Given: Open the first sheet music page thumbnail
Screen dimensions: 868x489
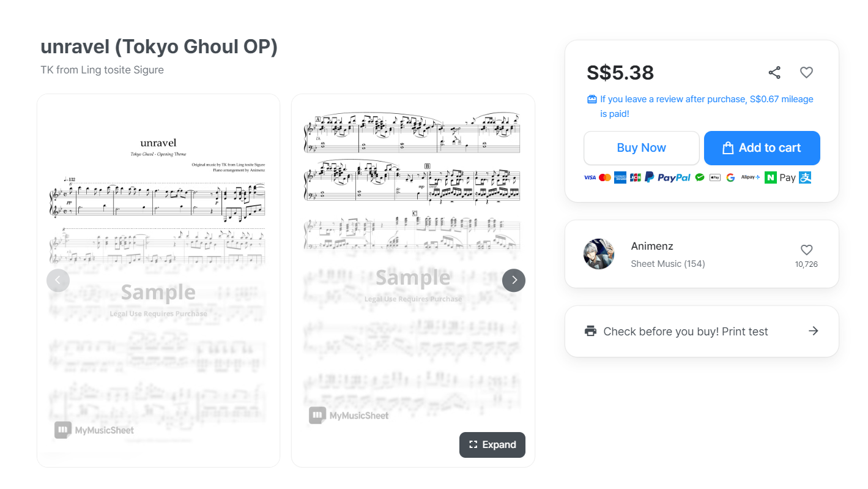Looking at the screenshot, I should tap(158, 280).
